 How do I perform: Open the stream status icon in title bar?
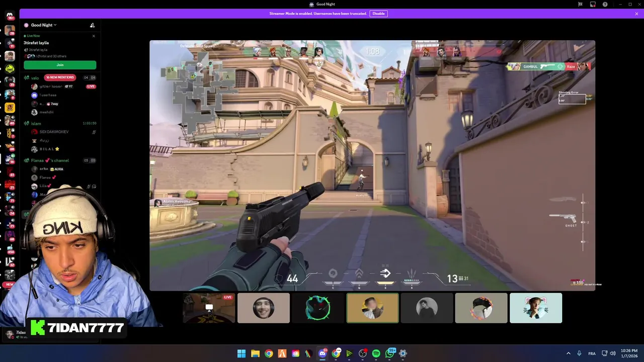pyautogui.click(x=593, y=5)
